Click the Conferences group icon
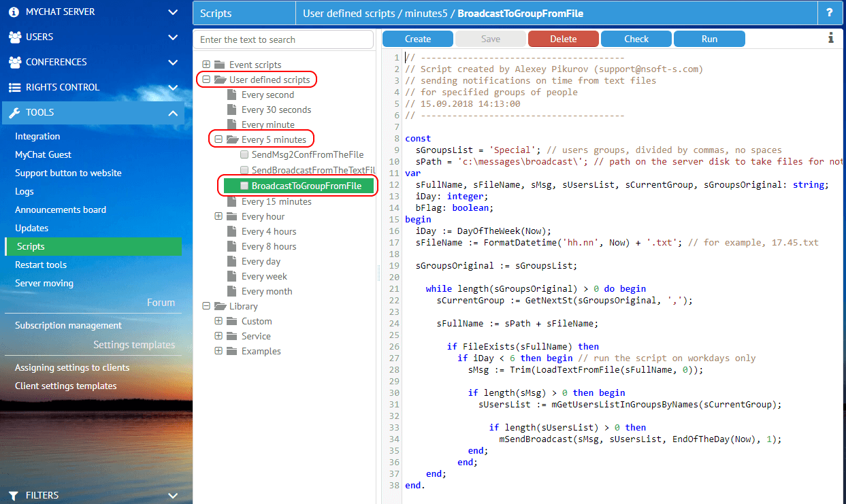846x504 pixels. (14, 62)
